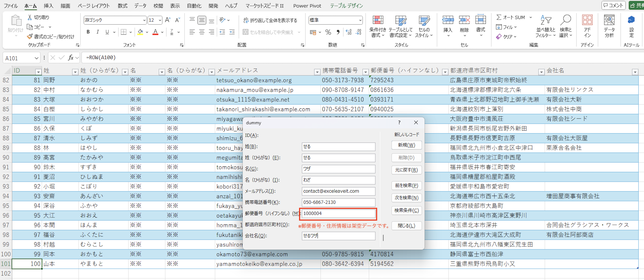Click the Insert cells (挿入) icon

coord(448,20)
